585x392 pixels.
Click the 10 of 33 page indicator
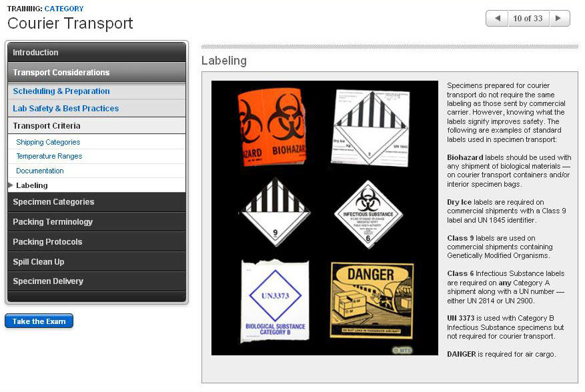[528, 19]
